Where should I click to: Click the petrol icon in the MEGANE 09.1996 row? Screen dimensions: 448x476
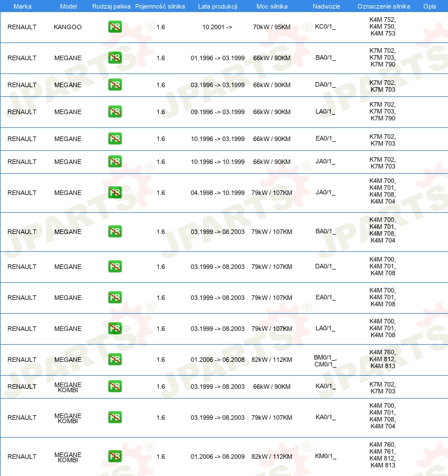(x=115, y=112)
